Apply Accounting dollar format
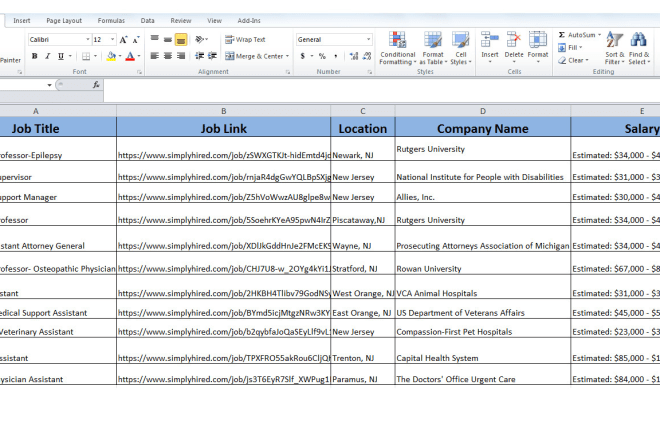The width and height of the screenshot is (660, 440). [303, 56]
